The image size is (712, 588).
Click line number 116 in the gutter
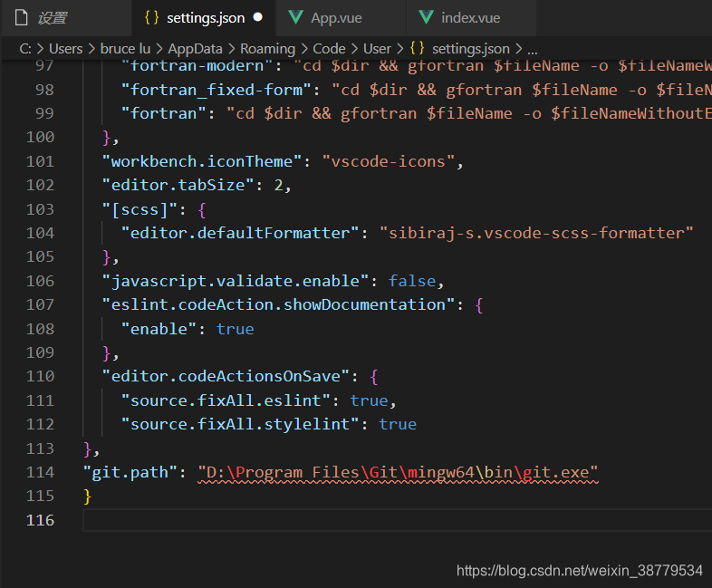(x=41, y=520)
